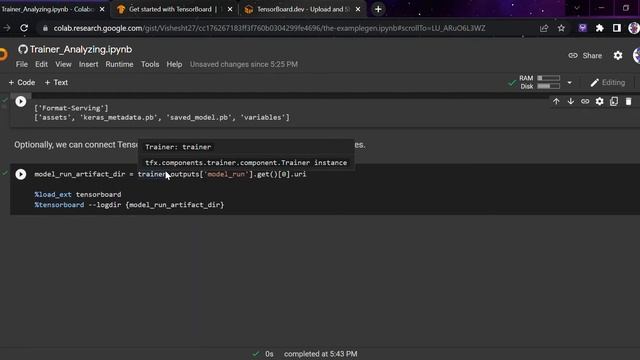Toggle browser side panel icon

(x=617, y=28)
